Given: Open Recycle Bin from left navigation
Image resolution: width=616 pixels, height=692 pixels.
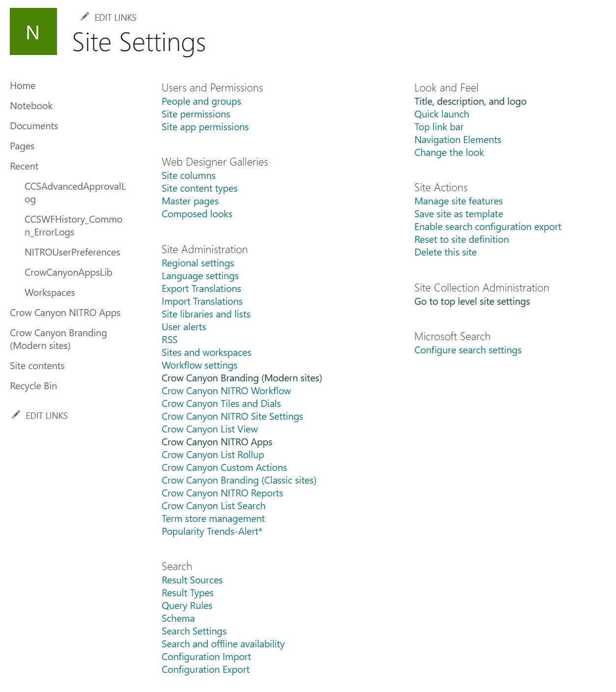Looking at the screenshot, I should (x=33, y=386).
